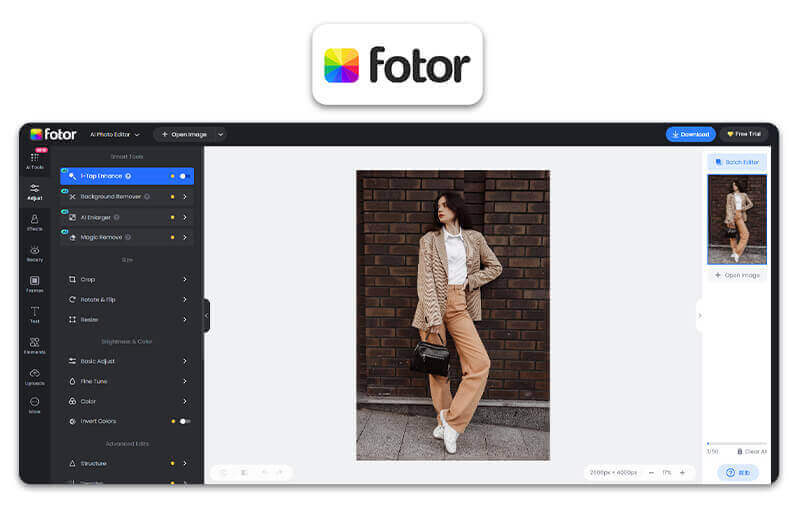Expand Background Remover with its chevron
Screen dimensions: 800x509
point(185,196)
